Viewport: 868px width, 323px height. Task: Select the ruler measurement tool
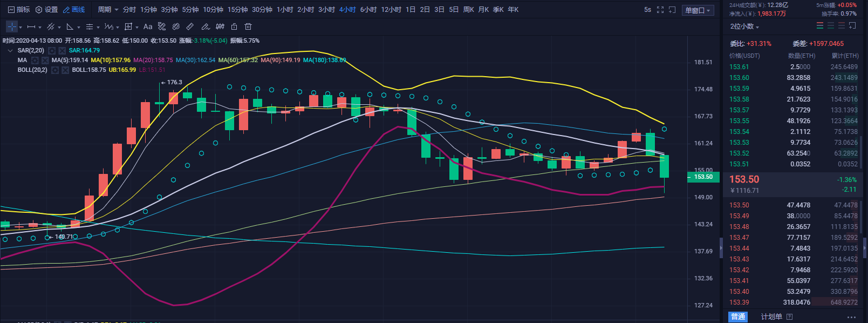pos(190,26)
